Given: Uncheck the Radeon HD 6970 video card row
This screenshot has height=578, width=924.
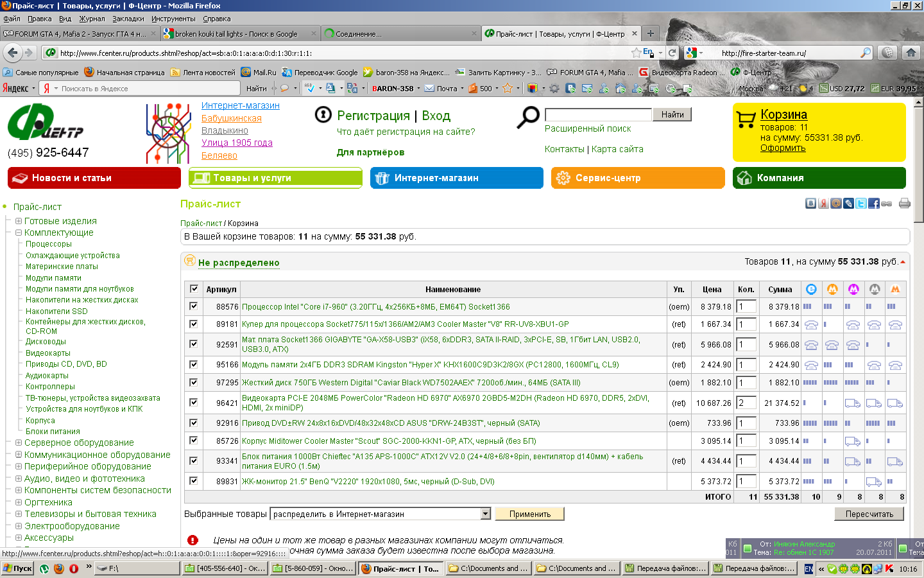Looking at the screenshot, I should (194, 403).
